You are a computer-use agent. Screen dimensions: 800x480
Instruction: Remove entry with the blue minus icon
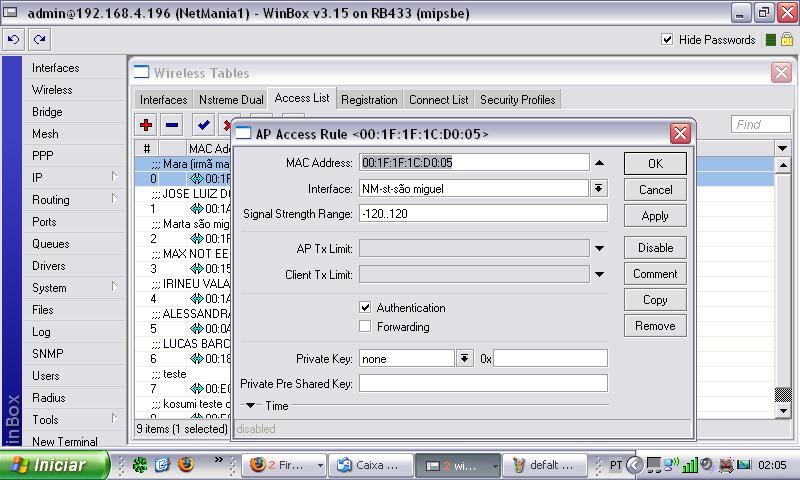(172, 124)
